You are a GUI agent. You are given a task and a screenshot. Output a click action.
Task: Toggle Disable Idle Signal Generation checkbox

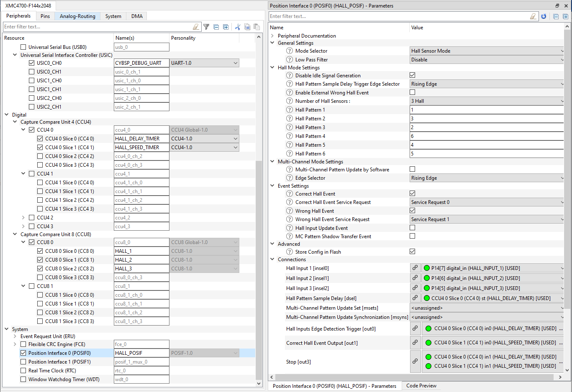(x=413, y=75)
